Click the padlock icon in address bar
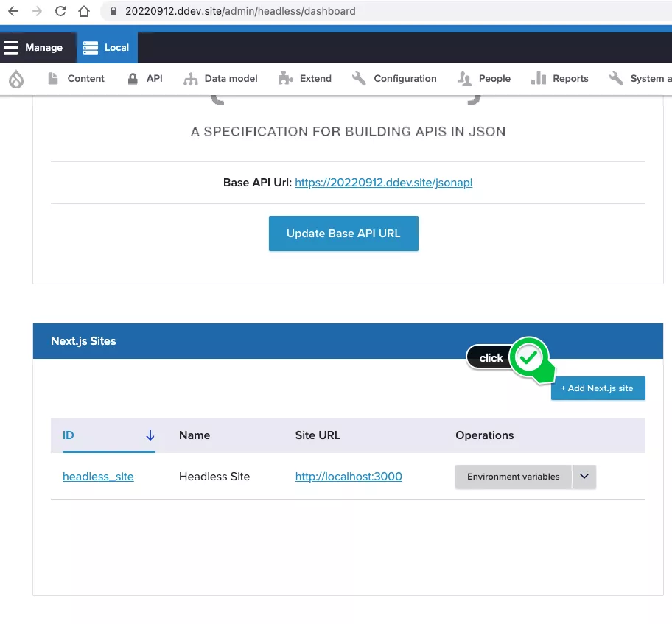Image resolution: width=672 pixels, height=624 pixels. click(x=113, y=11)
